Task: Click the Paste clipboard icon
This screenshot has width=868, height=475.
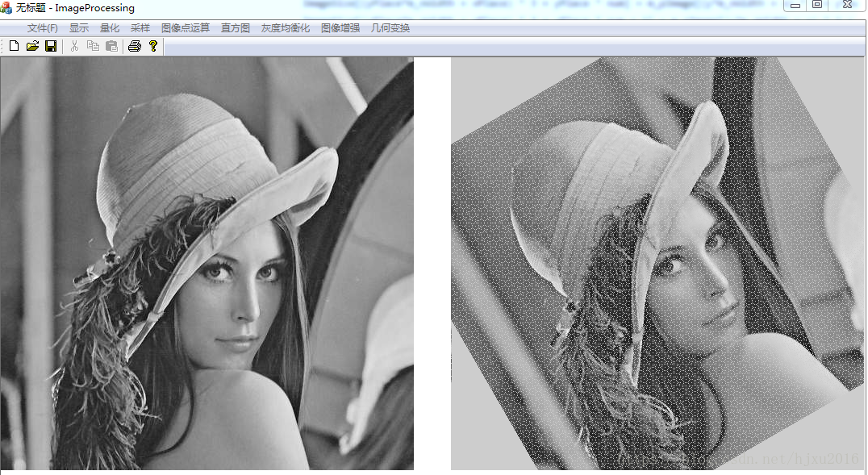Action: coord(112,46)
